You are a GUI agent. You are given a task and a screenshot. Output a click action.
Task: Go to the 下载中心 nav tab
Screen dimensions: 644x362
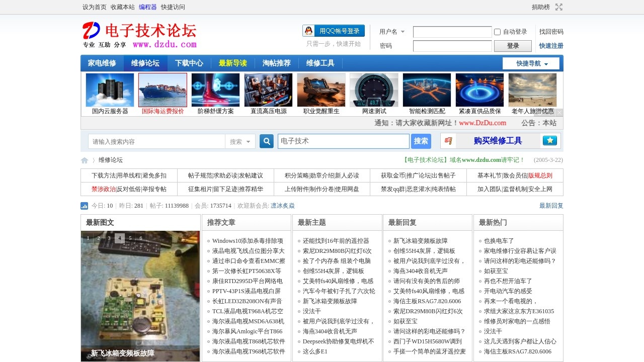(189, 63)
